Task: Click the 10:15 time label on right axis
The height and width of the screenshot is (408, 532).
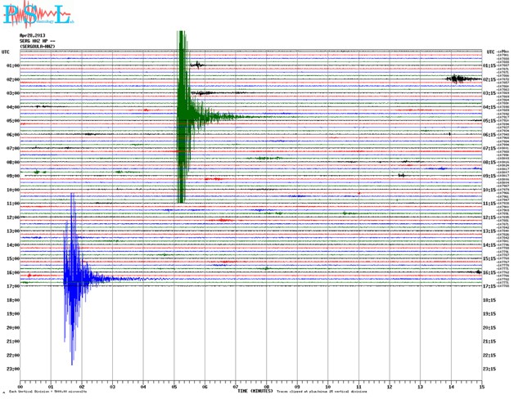Action: pos(489,190)
